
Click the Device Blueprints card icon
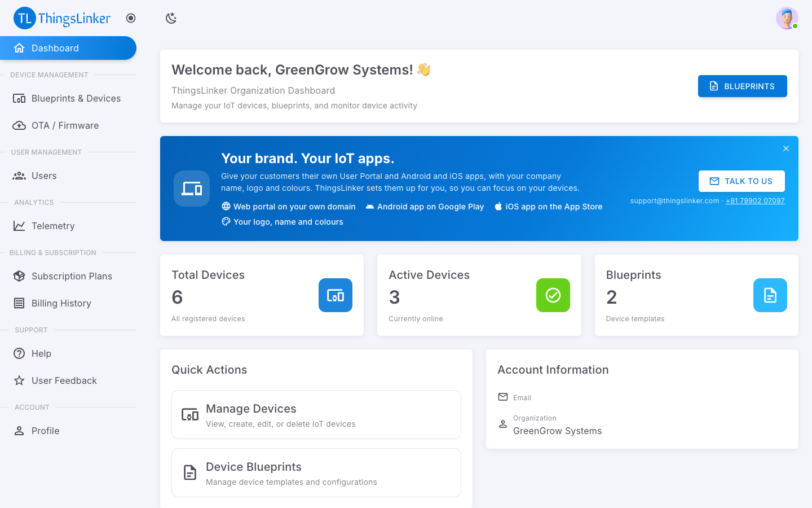point(190,472)
